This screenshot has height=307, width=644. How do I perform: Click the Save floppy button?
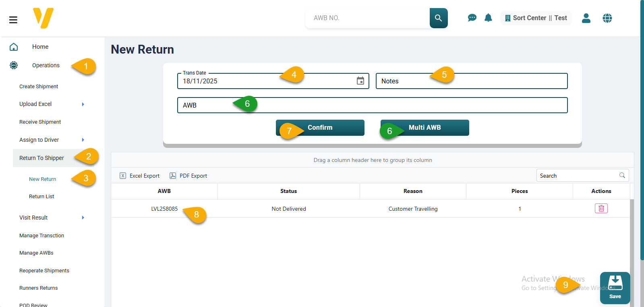pyautogui.click(x=615, y=288)
